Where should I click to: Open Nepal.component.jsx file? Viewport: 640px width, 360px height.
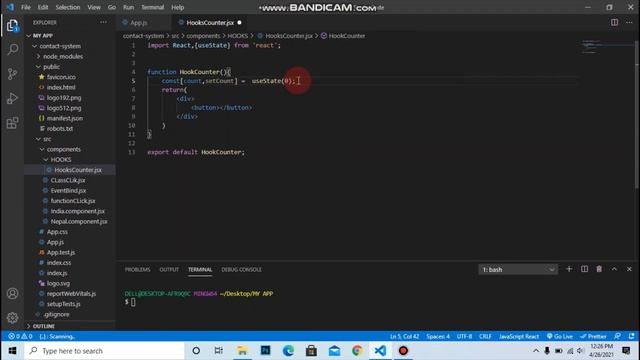(79, 221)
